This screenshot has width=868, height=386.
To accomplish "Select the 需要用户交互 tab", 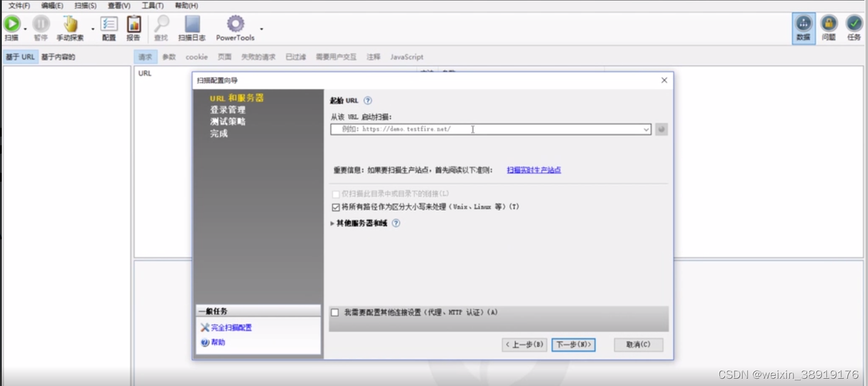I will pos(336,57).
